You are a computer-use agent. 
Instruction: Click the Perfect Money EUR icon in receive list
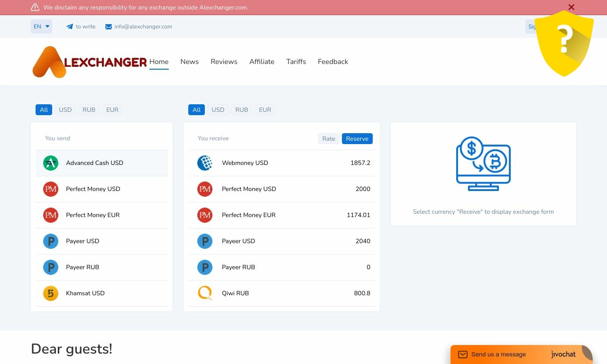(205, 215)
